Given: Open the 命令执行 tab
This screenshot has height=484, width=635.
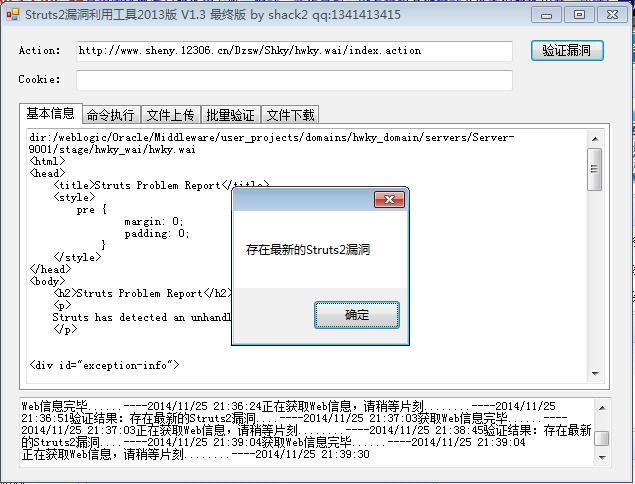Looking at the screenshot, I should point(111,115).
